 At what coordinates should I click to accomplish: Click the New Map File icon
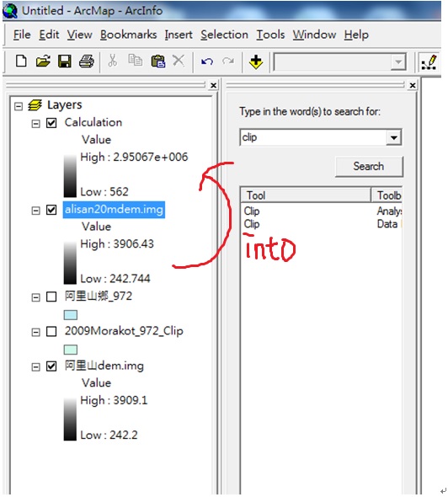(x=21, y=61)
